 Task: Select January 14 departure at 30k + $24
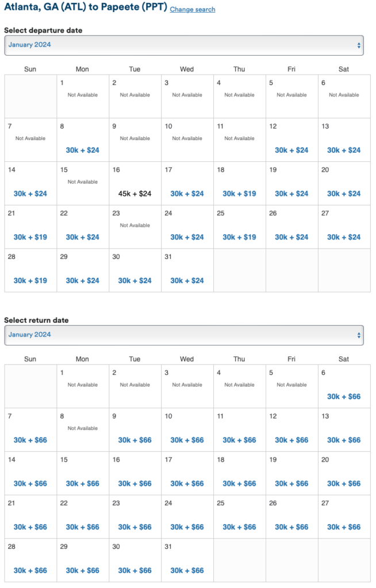[x=30, y=194]
